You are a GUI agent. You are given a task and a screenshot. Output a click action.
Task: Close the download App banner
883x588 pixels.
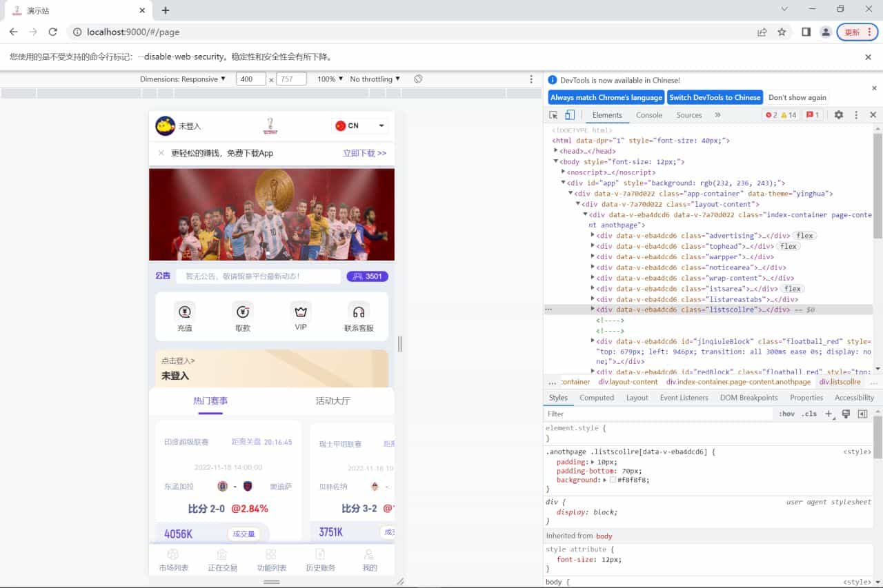coord(161,153)
